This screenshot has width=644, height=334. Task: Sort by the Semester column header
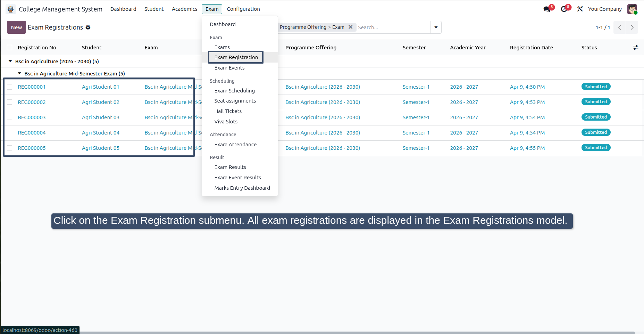coord(414,48)
